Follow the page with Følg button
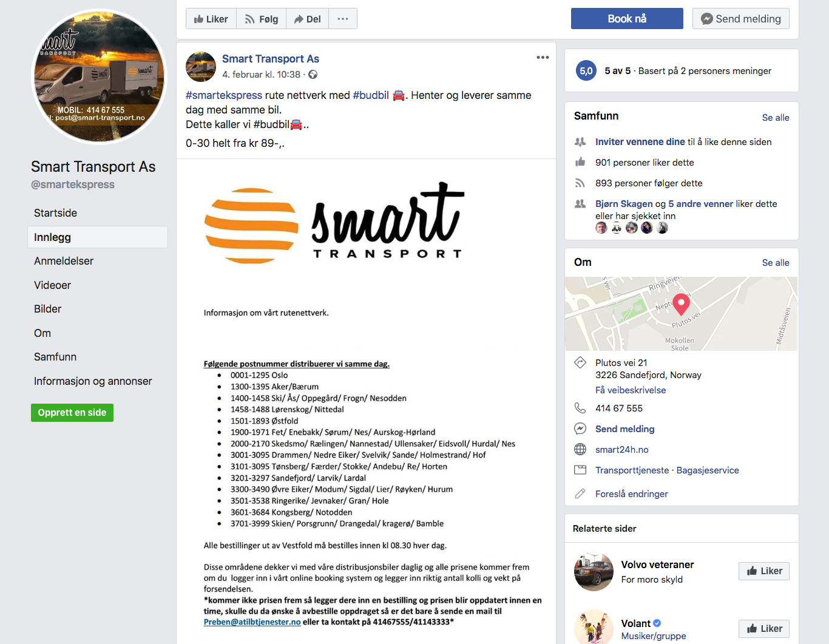The width and height of the screenshot is (829, 644). click(x=261, y=19)
